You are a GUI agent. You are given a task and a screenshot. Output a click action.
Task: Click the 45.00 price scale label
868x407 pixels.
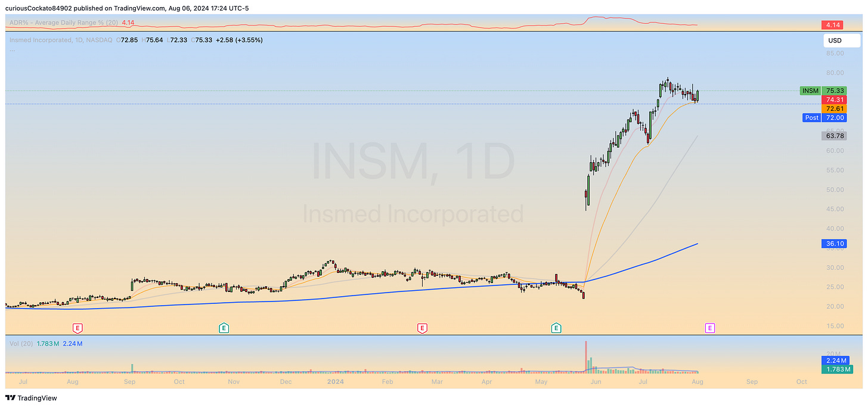pyautogui.click(x=835, y=209)
